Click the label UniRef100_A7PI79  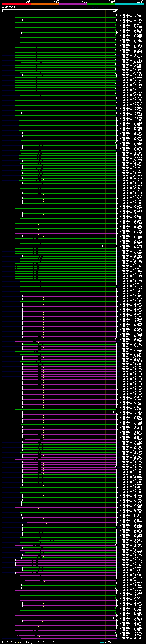[131, 53]
